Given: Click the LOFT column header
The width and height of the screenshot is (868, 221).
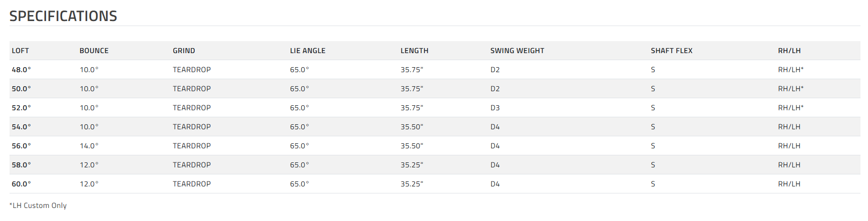Looking at the screenshot, I should [21, 51].
